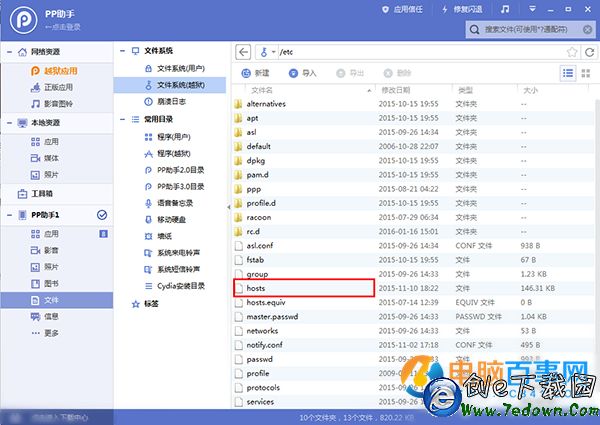Viewport: 600px width, 425px height.
Task: Open 更多 more under device
Action: [x=45, y=333]
